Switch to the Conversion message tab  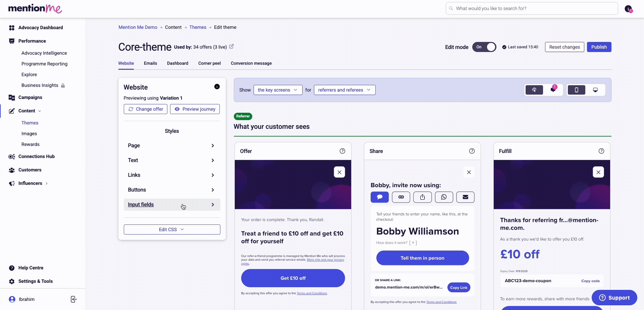(251, 63)
